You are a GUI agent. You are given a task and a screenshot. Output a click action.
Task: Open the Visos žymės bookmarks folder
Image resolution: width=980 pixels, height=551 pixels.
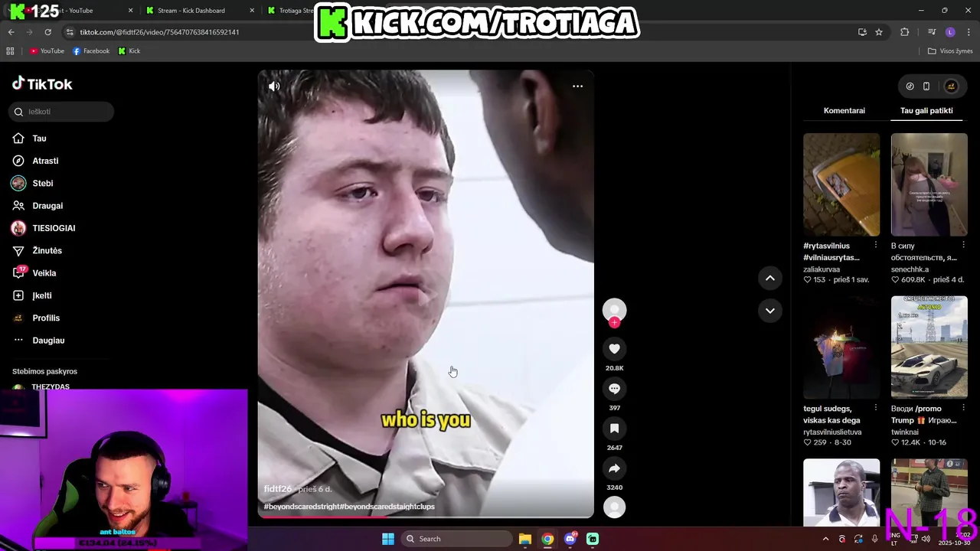950,51
